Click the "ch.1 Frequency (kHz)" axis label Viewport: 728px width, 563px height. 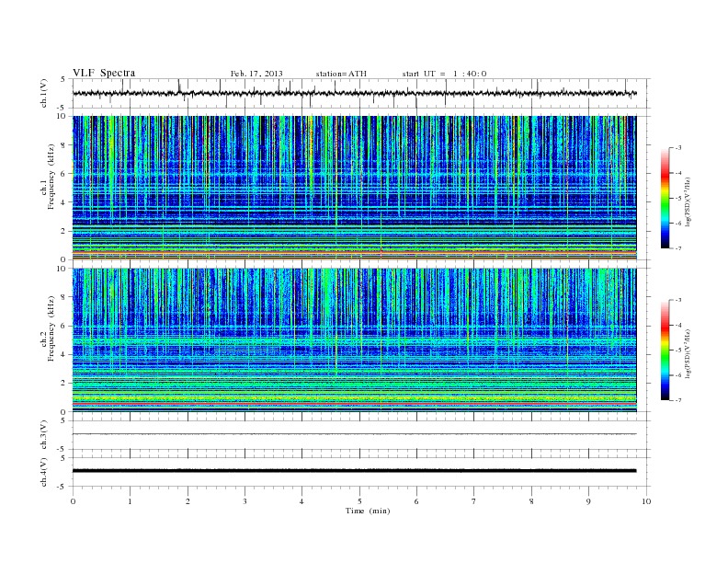coord(48,177)
